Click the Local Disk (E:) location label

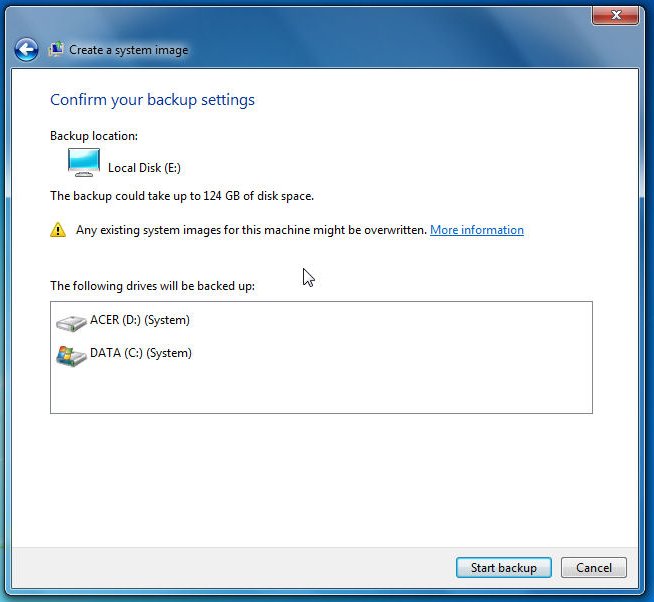pos(144,168)
